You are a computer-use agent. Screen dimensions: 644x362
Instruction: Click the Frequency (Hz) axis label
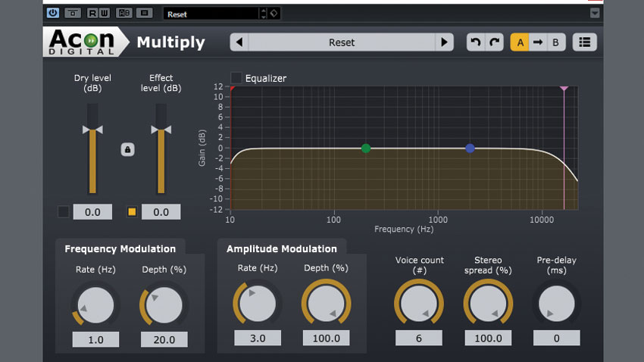point(404,229)
